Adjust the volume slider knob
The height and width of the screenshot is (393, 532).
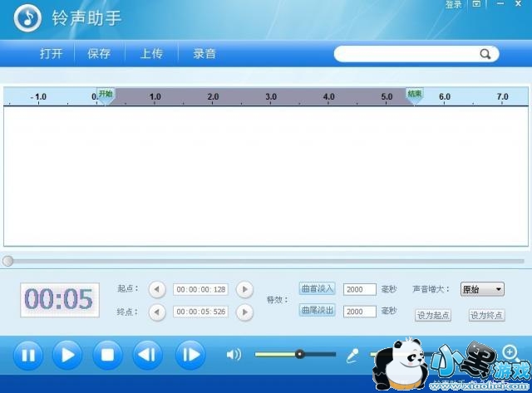(x=299, y=354)
